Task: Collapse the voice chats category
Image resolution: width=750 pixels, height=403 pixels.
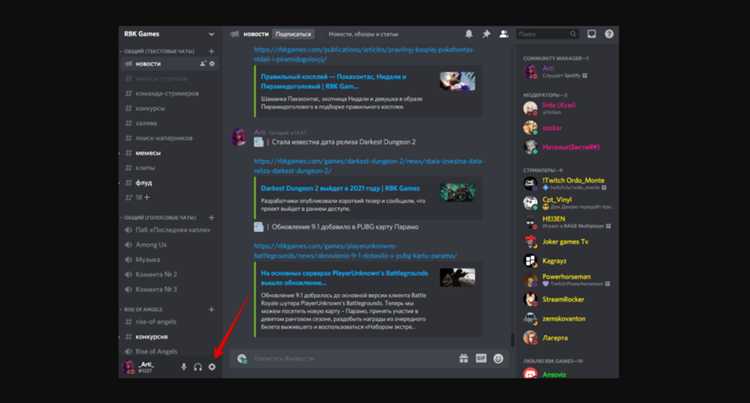Action: [x=160, y=218]
